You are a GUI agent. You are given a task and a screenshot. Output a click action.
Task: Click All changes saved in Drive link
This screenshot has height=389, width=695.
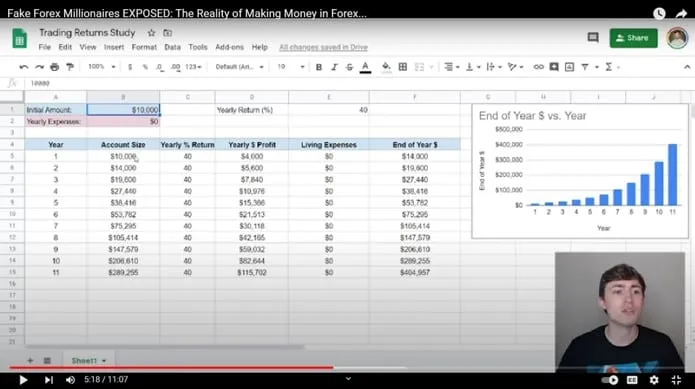tap(323, 47)
